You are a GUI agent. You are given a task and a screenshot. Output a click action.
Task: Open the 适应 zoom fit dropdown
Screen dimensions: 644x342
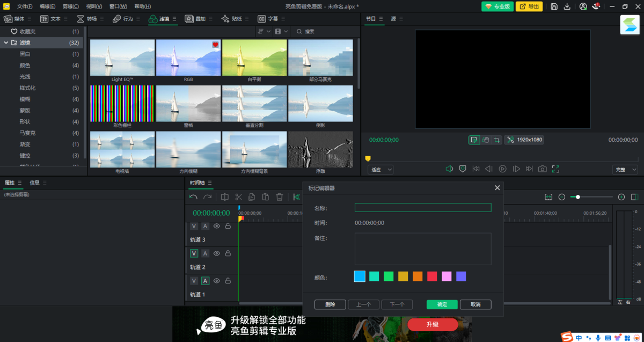click(x=380, y=170)
